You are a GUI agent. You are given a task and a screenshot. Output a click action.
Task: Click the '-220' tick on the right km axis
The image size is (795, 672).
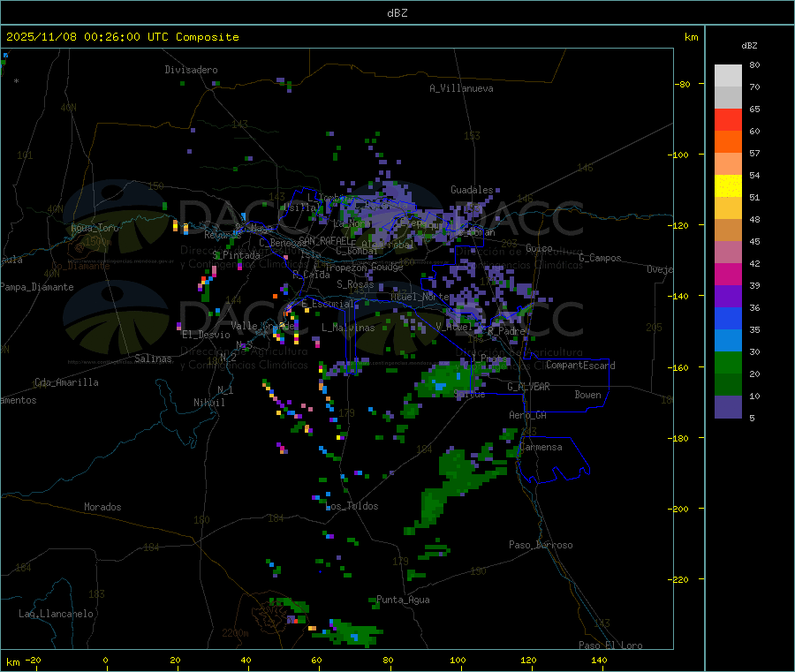click(680, 579)
